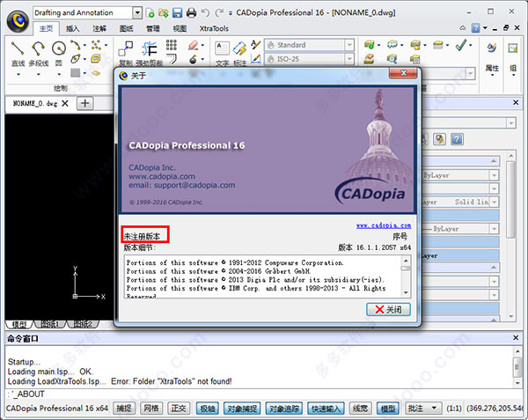Toggle Ortho (正交) in the status bar
The width and height of the screenshot is (528, 420).
179,409
